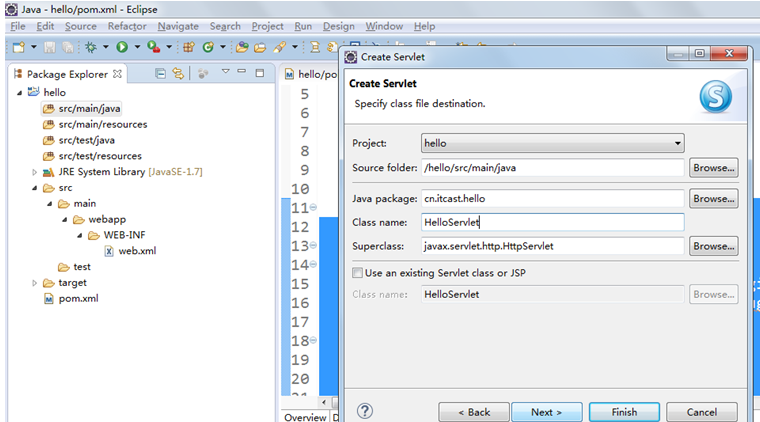
Task: Collapse the webapp folder node
Action: [64, 219]
